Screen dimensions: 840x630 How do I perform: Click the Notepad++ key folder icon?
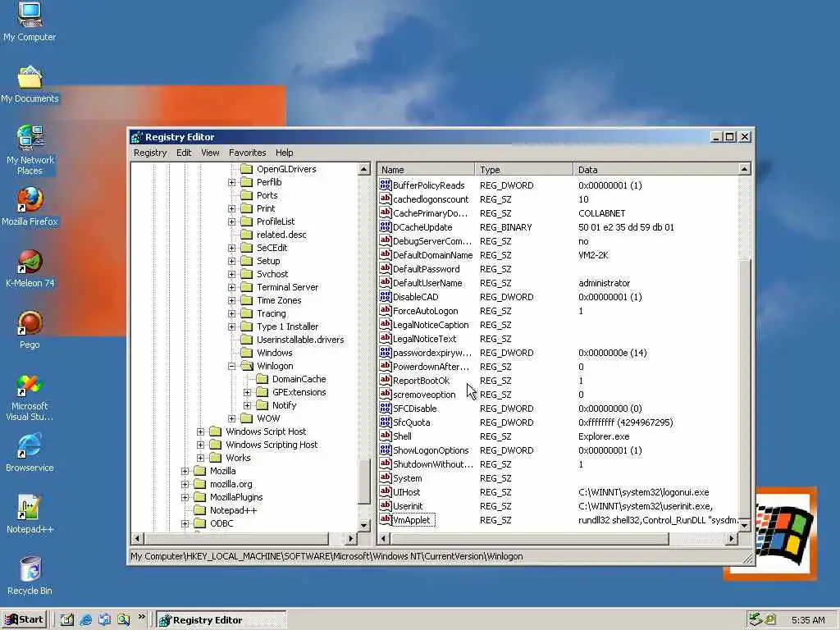pyautogui.click(x=200, y=510)
